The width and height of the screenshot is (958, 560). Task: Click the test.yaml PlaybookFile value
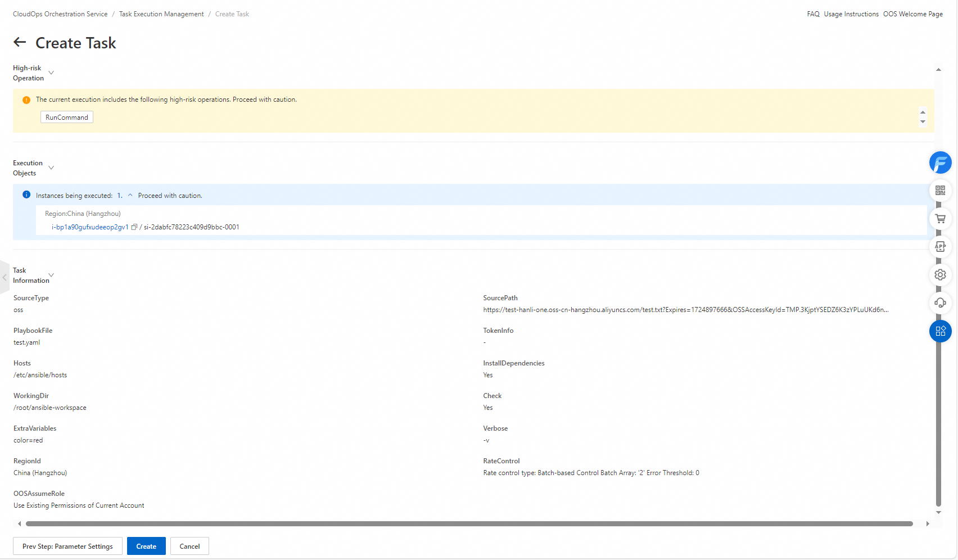27,342
